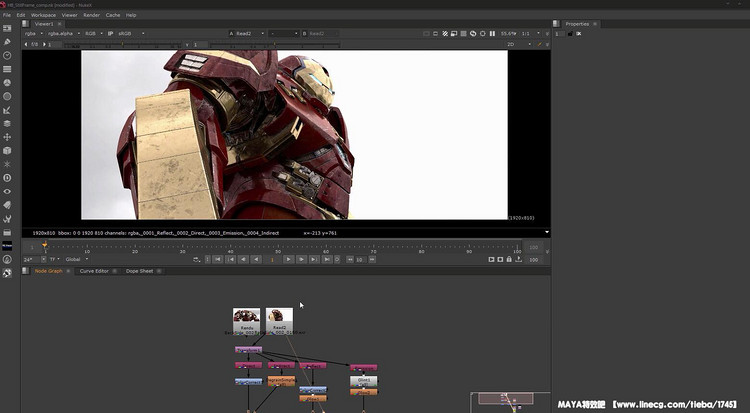750x413 pixels.
Task: Open the Time nodes clock icon
Action: tap(8, 55)
